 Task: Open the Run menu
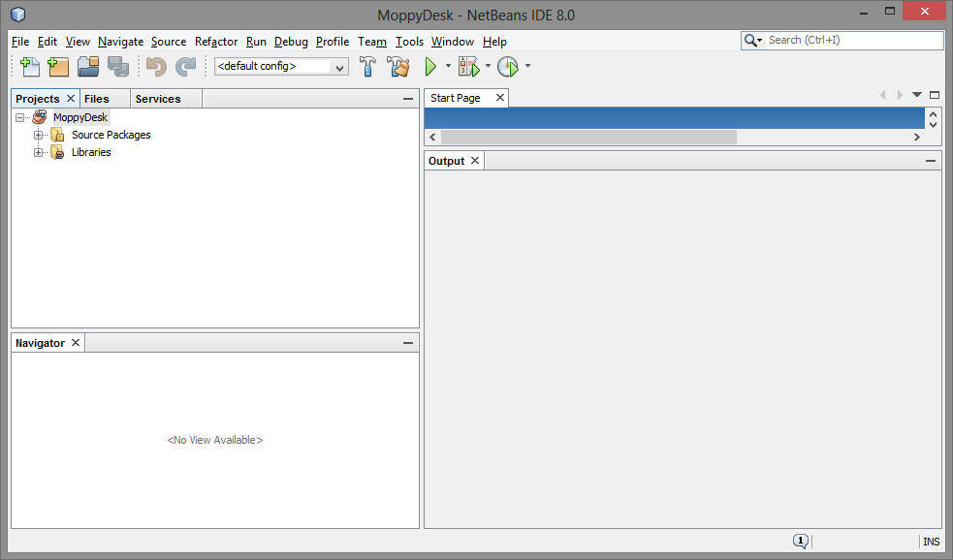[x=256, y=42]
